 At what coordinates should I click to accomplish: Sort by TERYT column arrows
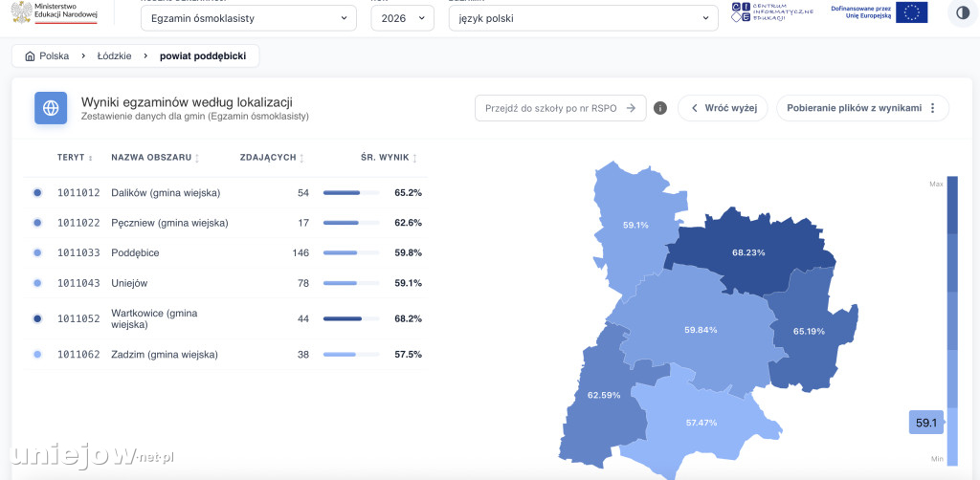point(91,159)
